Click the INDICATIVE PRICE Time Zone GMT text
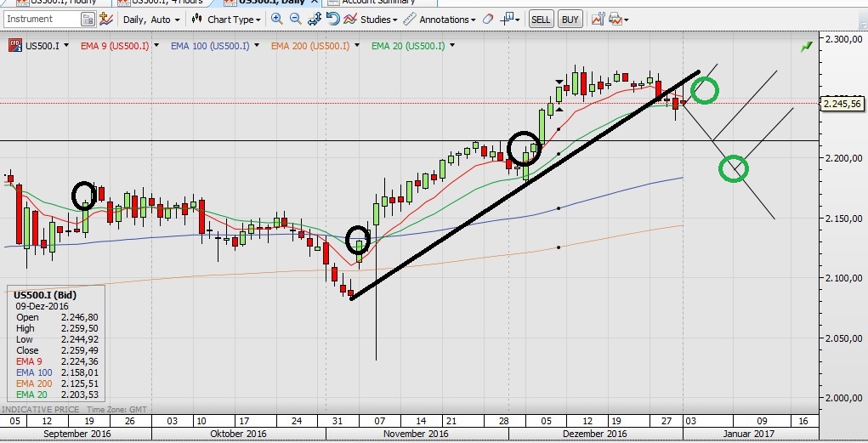The image size is (868, 443). coord(74,410)
